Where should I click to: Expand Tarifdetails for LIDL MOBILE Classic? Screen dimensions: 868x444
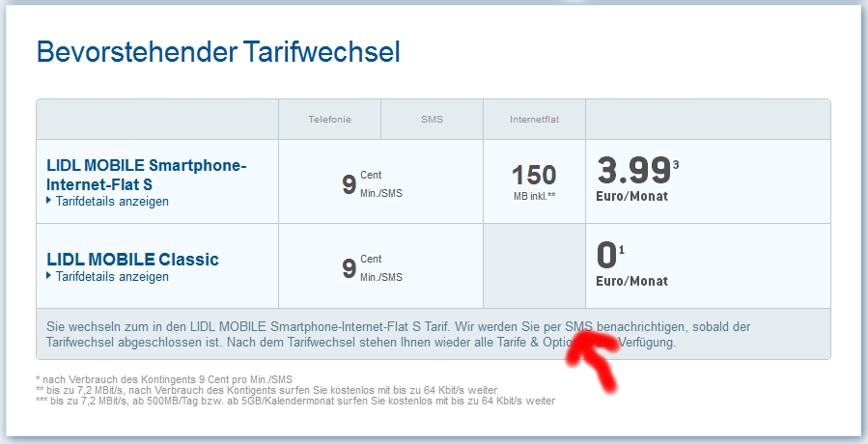click(107, 277)
